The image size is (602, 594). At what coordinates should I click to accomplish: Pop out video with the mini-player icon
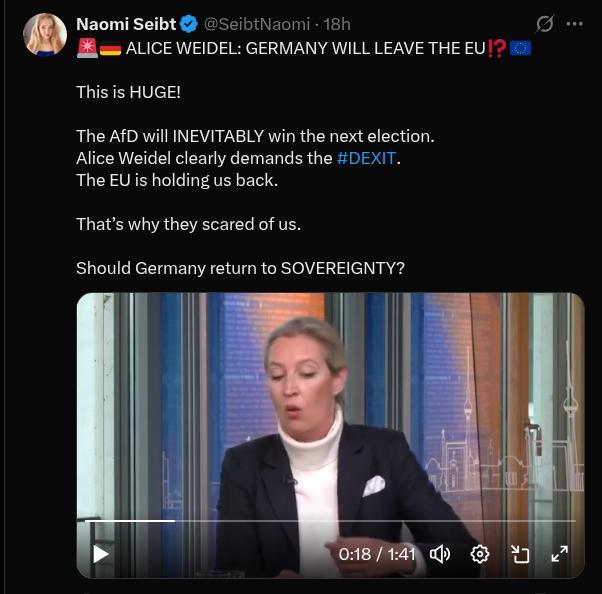(520, 554)
